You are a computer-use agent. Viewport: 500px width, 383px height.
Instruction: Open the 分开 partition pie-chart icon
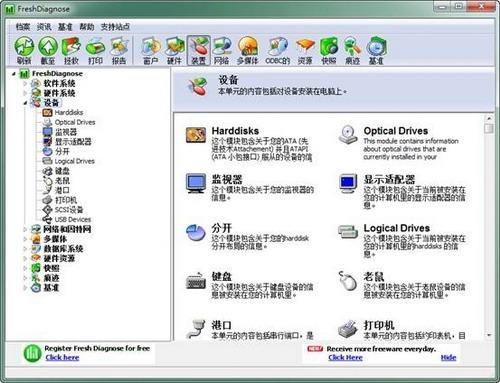pos(196,232)
